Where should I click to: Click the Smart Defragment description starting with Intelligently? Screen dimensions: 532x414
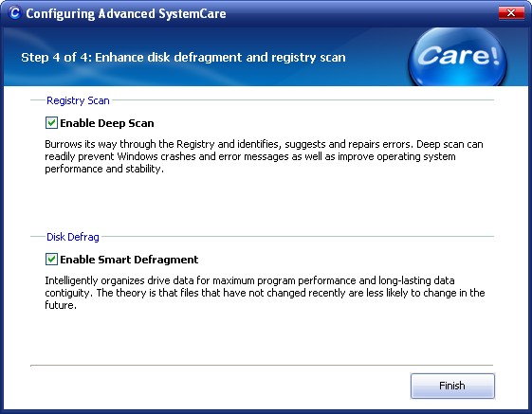pyautogui.click(x=265, y=293)
